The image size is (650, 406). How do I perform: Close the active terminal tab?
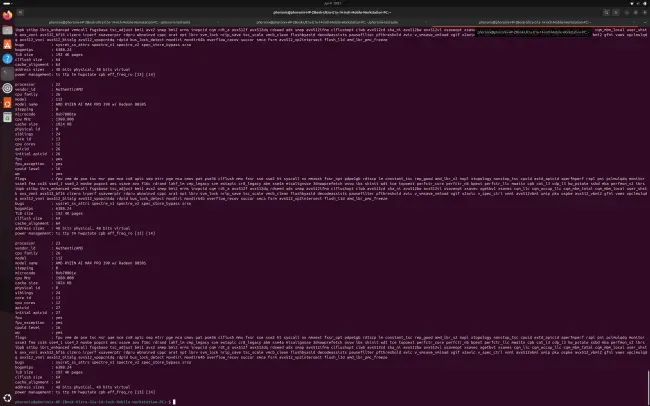pos(635,22)
